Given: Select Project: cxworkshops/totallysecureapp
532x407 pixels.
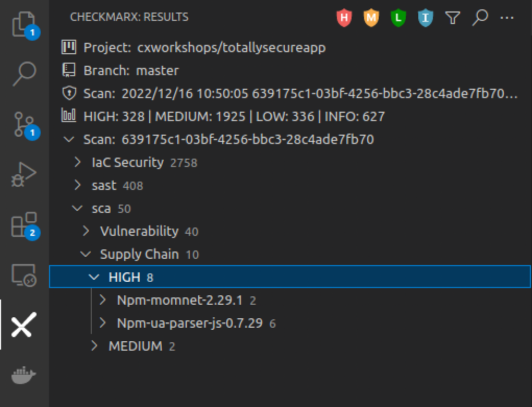Looking at the screenshot, I should (290, 47).
